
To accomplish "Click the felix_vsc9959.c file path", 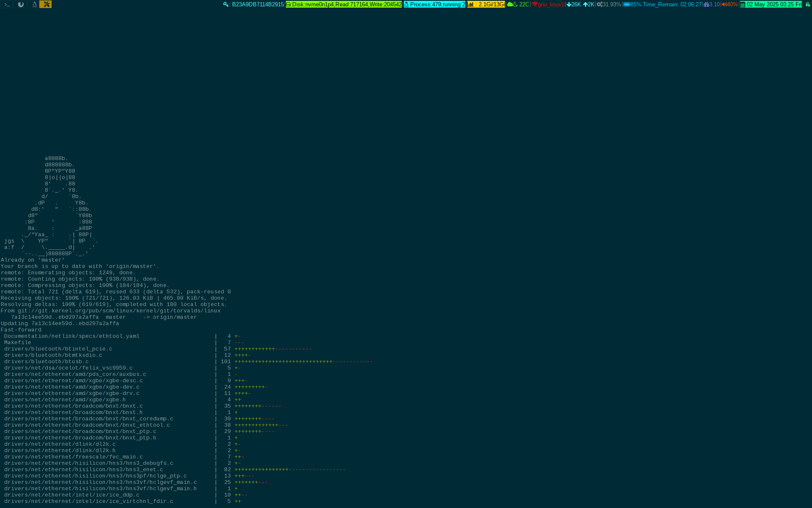I will [69, 368].
